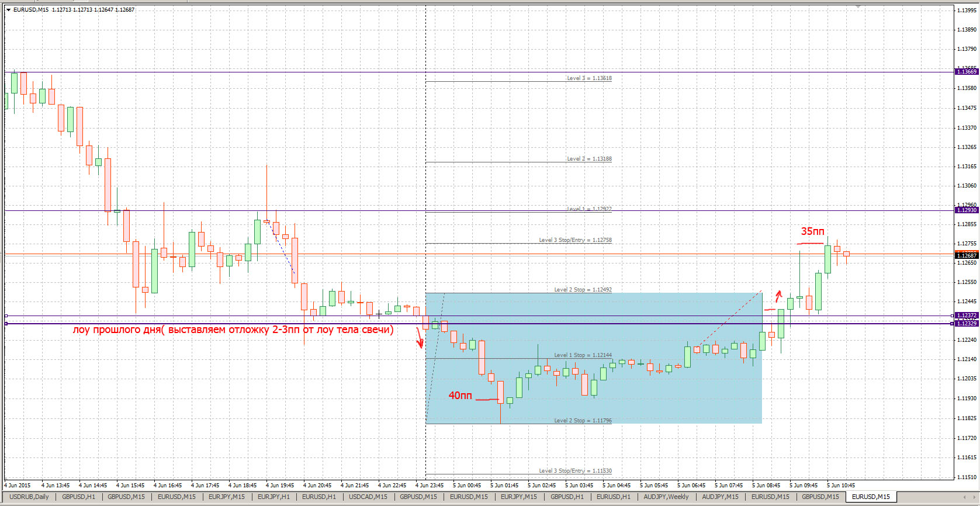The image size is (980, 506).
Task: Open EURUSD,H1 tab just before AUDJPY,Weekly
Action: coord(614,497)
